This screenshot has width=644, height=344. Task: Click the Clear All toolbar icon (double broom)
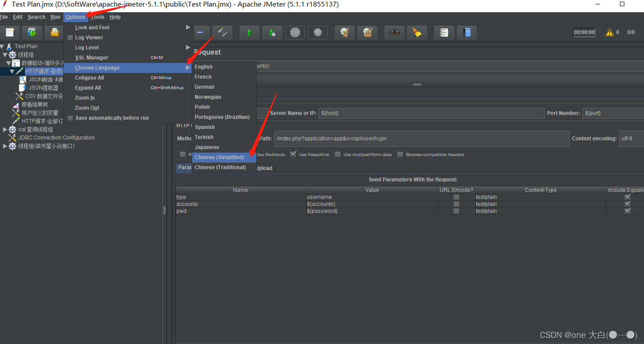(368, 32)
